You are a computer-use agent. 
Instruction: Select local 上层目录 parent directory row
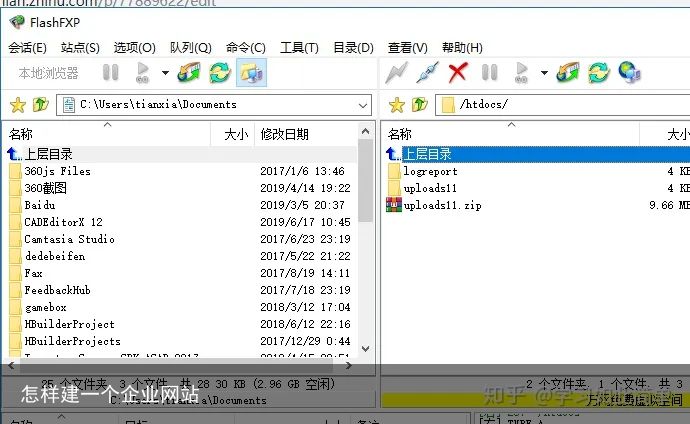coord(180,154)
